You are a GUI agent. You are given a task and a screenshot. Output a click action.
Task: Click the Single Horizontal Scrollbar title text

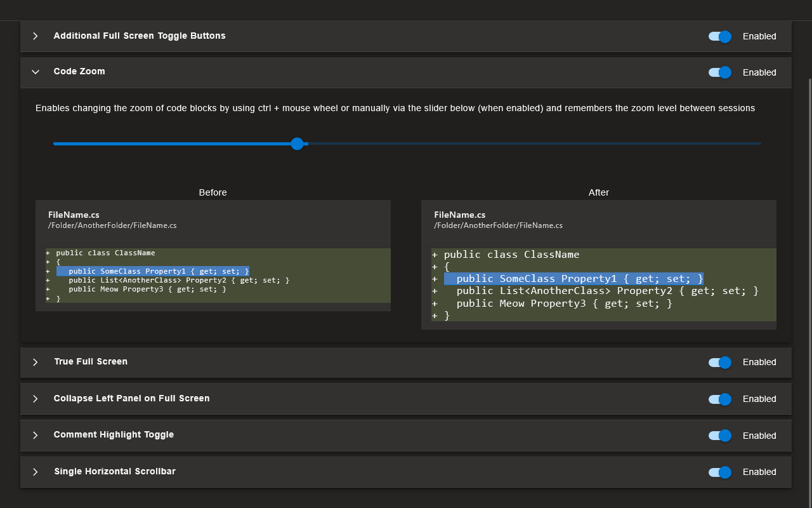pos(115,471)
